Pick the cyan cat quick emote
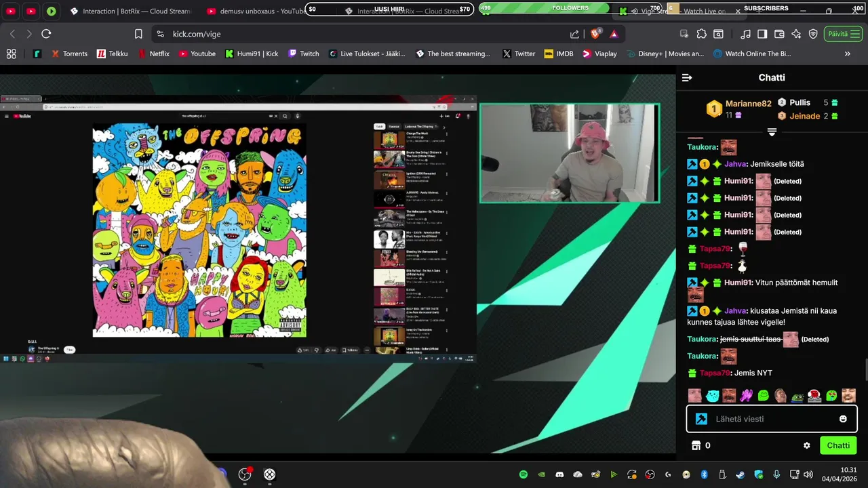This screenshot has width=868, height=488. [x=712, y=395]
